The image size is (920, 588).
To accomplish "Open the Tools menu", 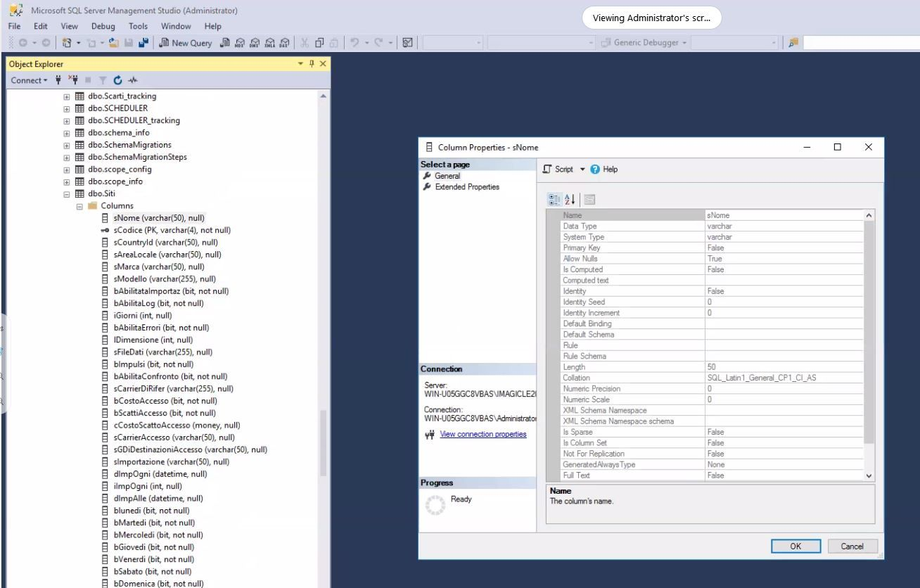I will pyautogui.click(x=138, y=26).
